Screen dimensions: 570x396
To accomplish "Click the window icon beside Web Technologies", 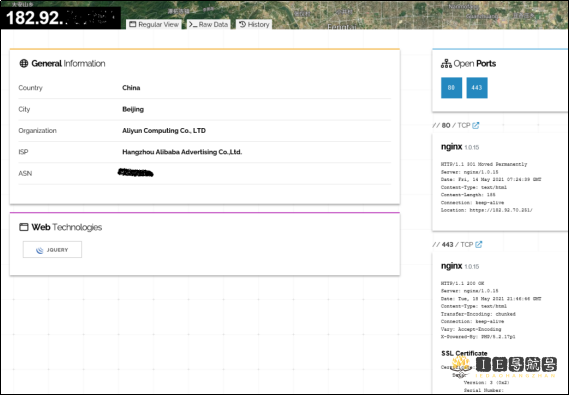I will click(24, 227).
